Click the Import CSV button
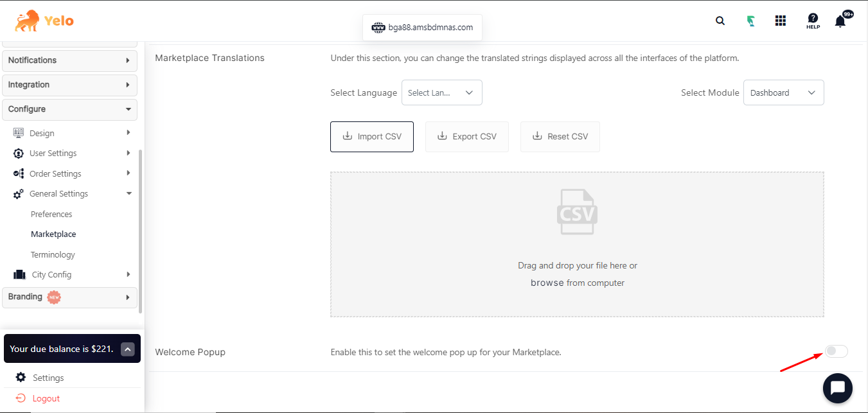The image size is (868, 413). pyautogui.click(x=372, y=137)
